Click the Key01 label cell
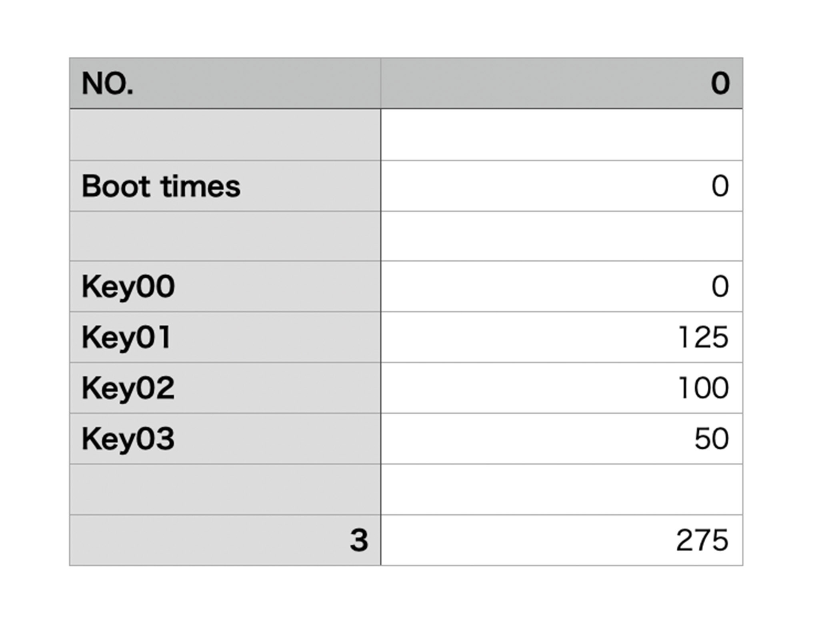Screen dimensions: 840x630 tap(225, 337)
